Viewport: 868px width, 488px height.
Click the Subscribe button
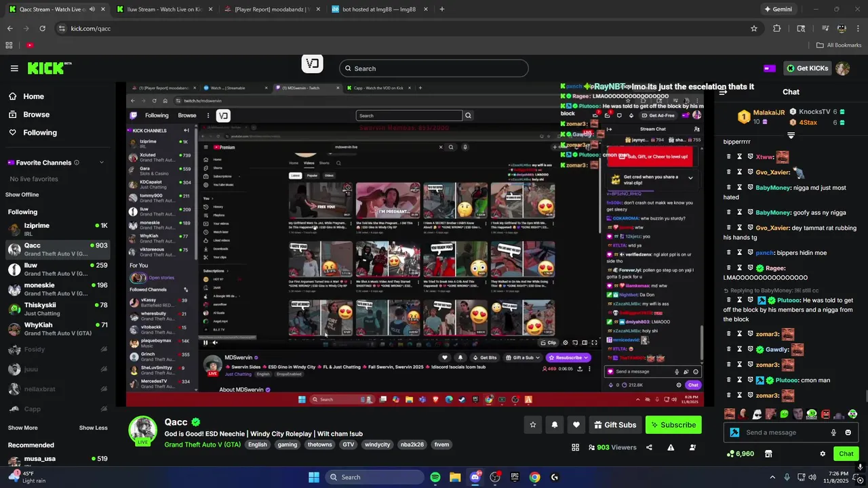point(673,425)
